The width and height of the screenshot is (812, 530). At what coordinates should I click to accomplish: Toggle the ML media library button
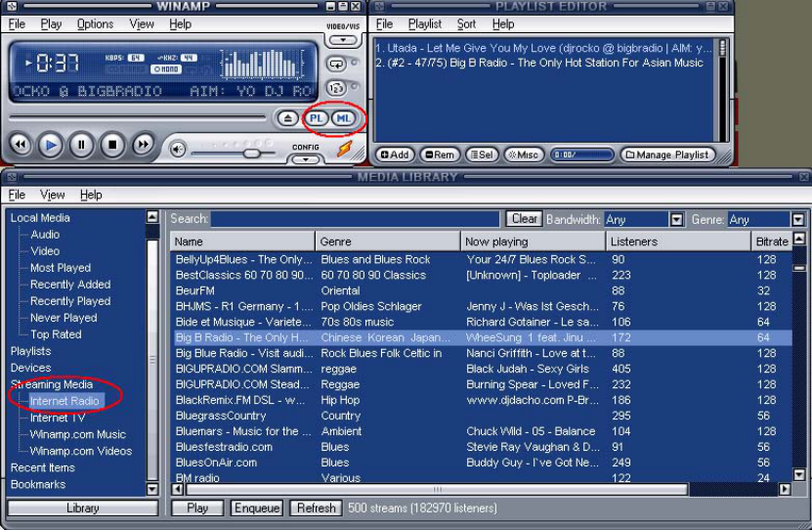tap(343, 118)
